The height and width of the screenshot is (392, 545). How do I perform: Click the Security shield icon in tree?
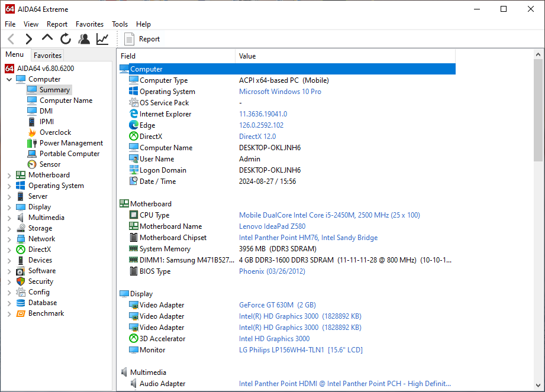21,281
